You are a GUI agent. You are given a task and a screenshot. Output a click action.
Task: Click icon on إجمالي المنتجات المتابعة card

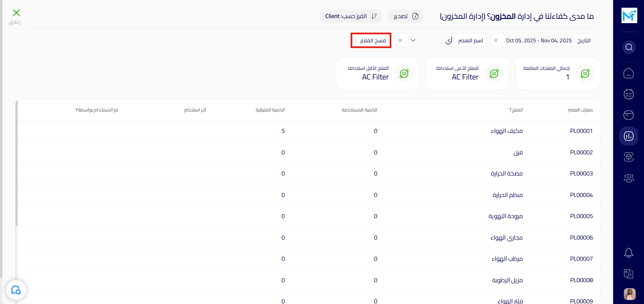585,73
